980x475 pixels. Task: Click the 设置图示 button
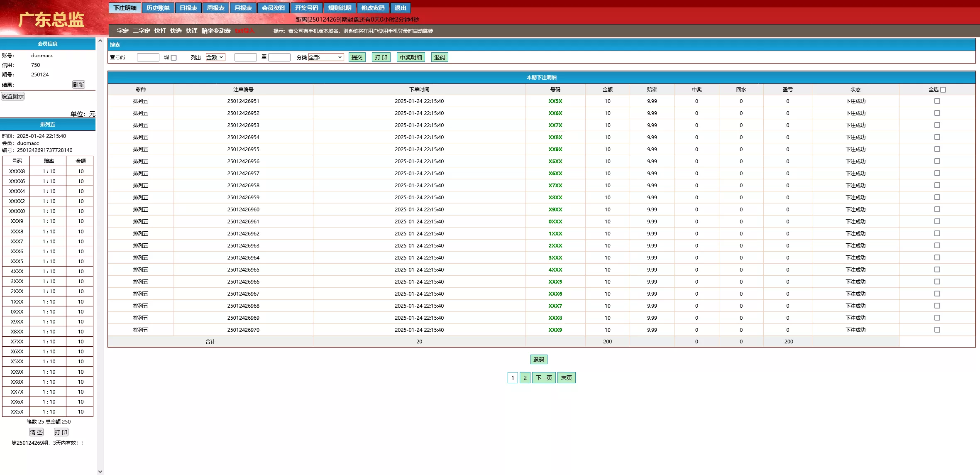(x=13, y=96)
